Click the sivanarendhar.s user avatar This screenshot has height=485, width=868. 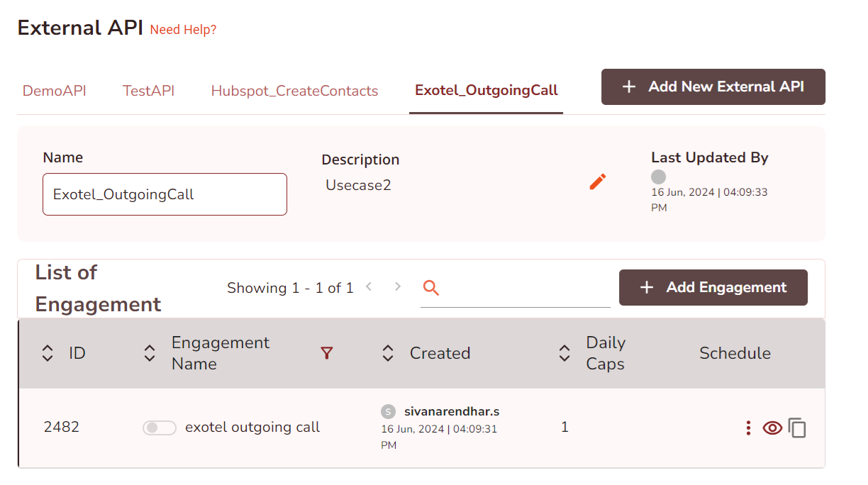[x=388, y=411]
